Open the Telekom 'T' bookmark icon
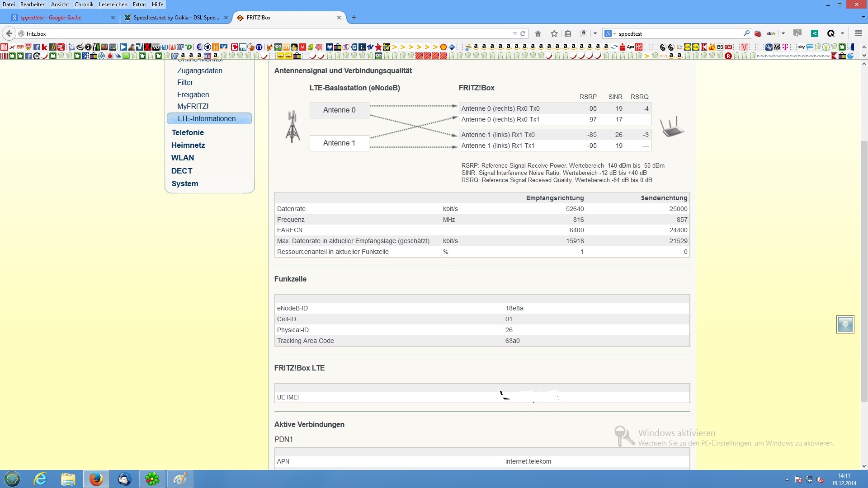This screenshot has height=488, width=868. pyautogui.click(x=785, y=47)
